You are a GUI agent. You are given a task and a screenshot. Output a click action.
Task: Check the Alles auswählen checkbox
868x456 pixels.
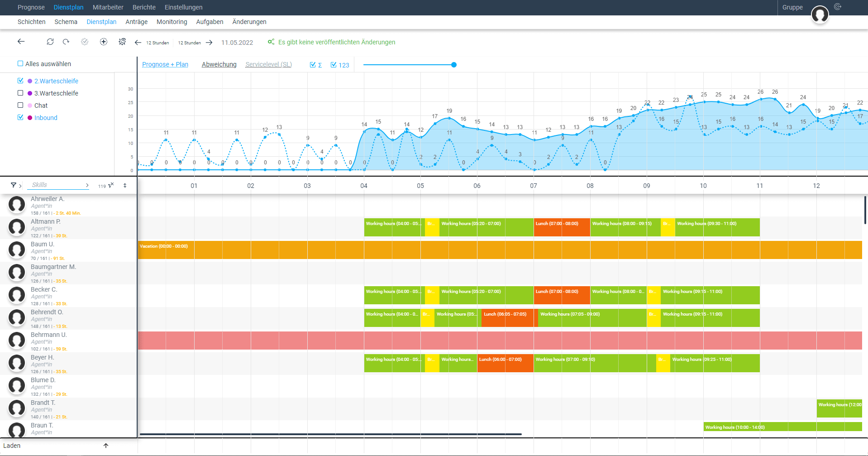pyautogui.click(x=20, y=63)
